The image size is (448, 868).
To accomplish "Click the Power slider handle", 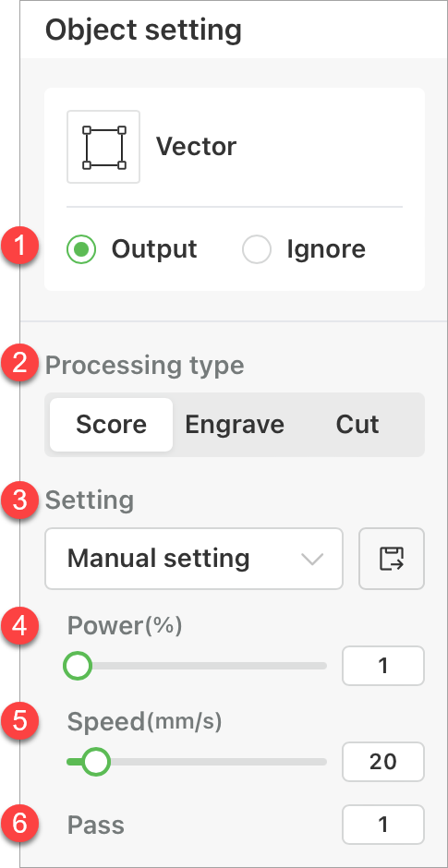I will (x=78, y=666).
